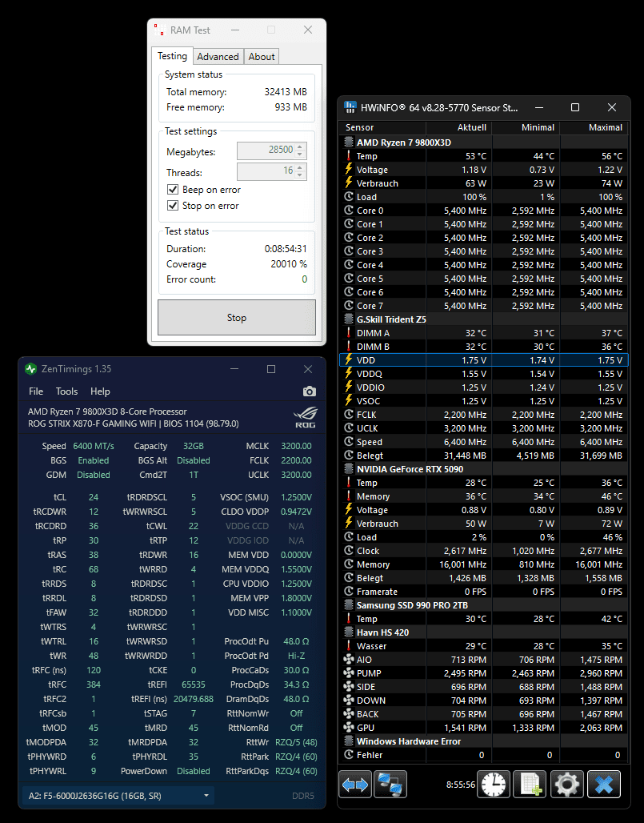Decrease Threads spinner down arrow

pos(300,175)
